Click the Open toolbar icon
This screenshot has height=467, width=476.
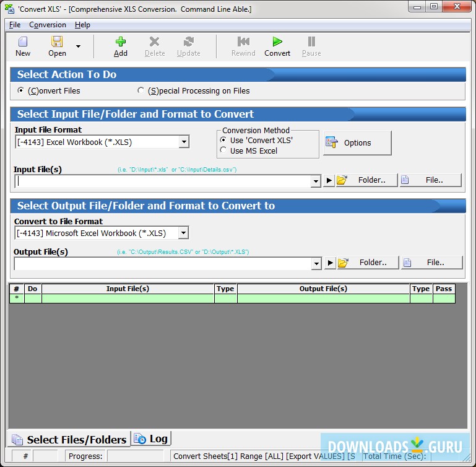[57, 41]
